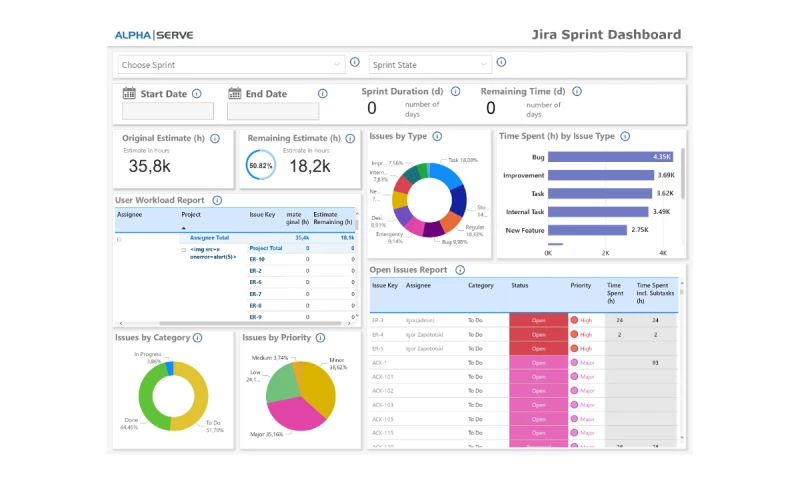
Task: Show info for User Workload Report
Action: coord(217,200)
